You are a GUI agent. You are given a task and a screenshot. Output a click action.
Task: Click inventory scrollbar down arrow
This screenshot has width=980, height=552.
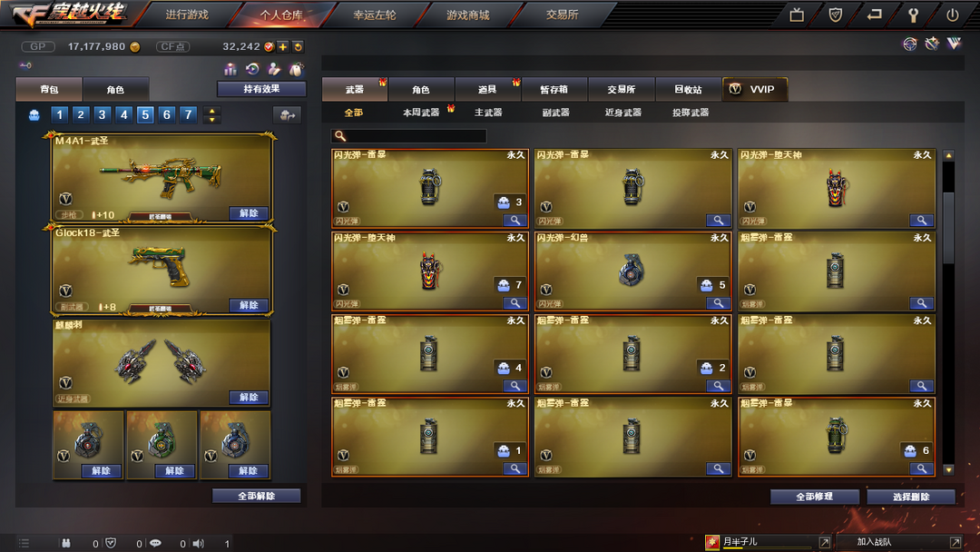coord(949,469)
